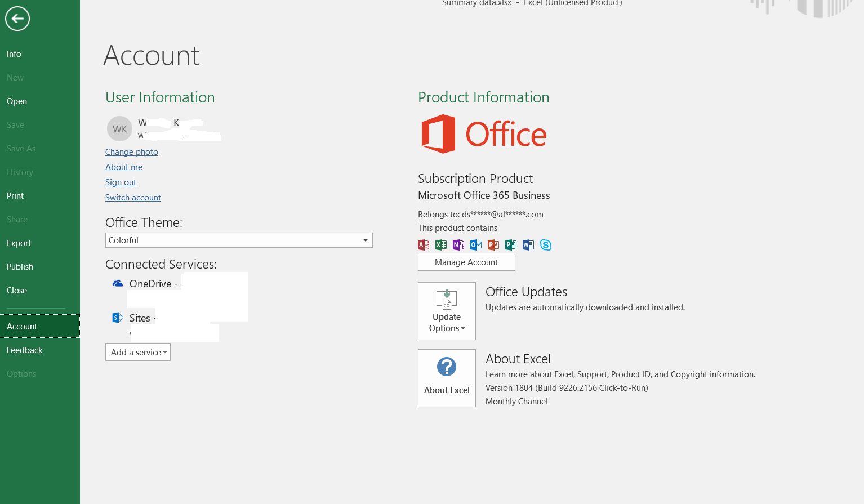The width and height of the screenshot is (864, 504).
Task: Open Publish in the sidebar
Action: coord(40,267)
